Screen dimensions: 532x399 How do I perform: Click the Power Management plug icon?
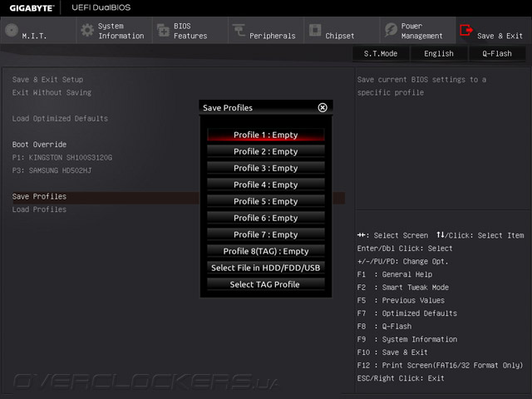(x=391, y=30)
